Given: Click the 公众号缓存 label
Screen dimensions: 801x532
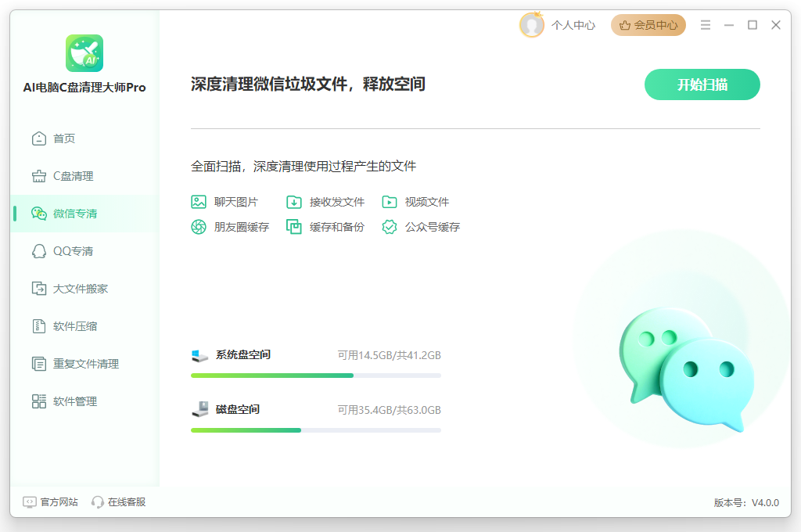Looking at the screenshot, I should (x=433, y=227).
